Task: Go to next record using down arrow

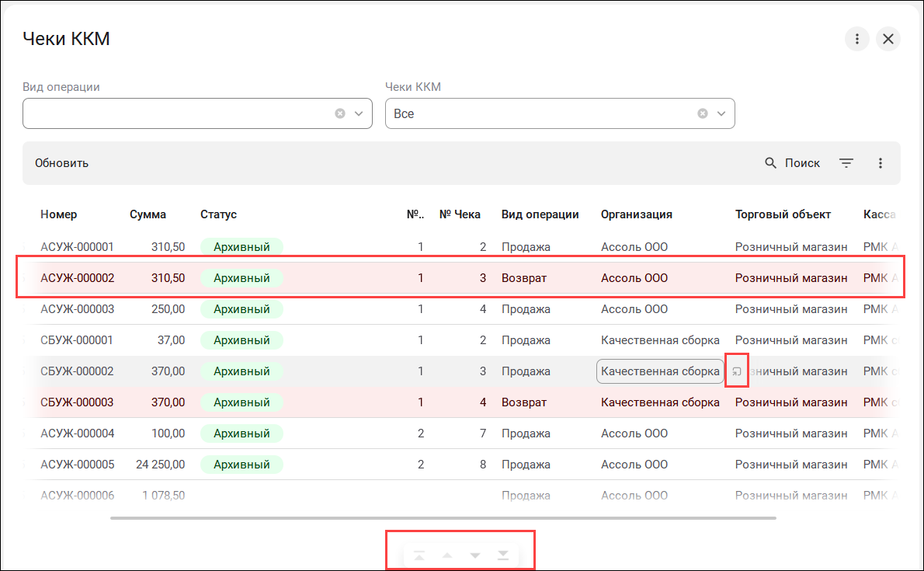Action: tap(475, 555)
